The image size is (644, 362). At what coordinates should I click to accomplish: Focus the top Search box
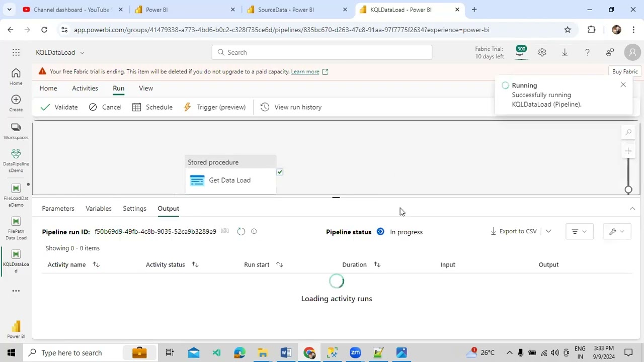click(322, 52)
